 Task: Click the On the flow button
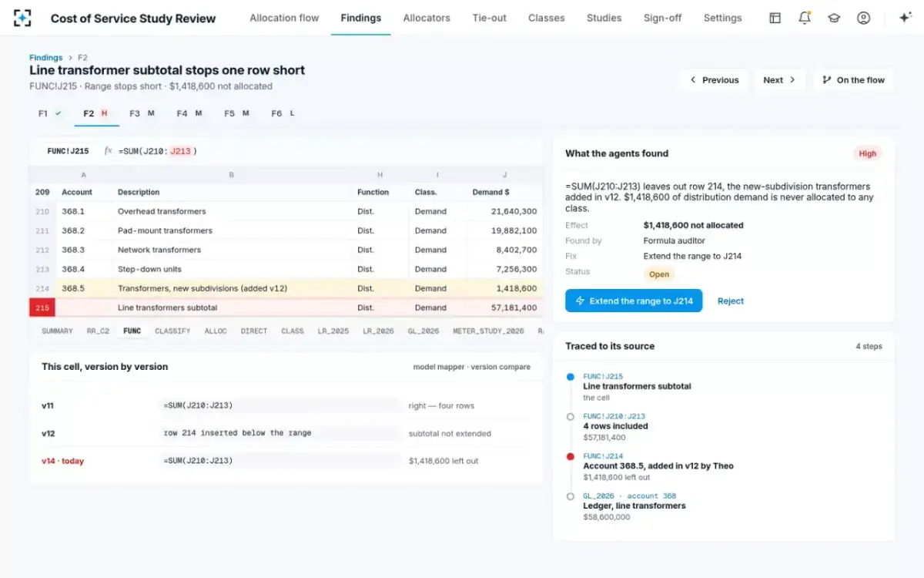click(853, 80)
